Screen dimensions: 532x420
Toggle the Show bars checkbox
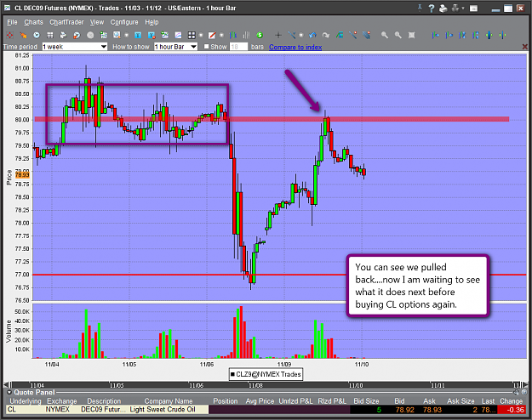pyautogui.click(x=206, y=47)
